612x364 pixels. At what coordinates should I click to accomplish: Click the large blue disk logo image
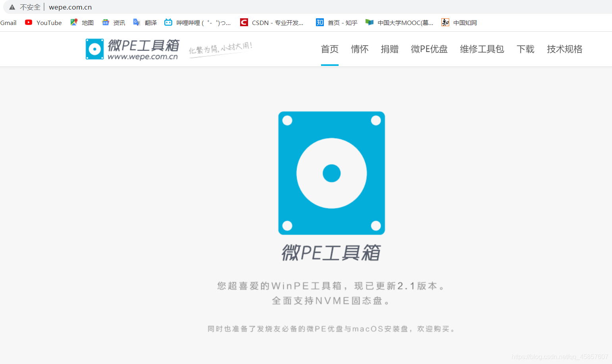[331, 173]
